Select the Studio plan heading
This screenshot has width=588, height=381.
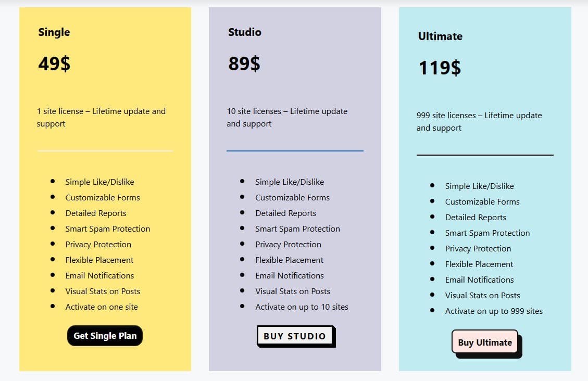(244, 32)
